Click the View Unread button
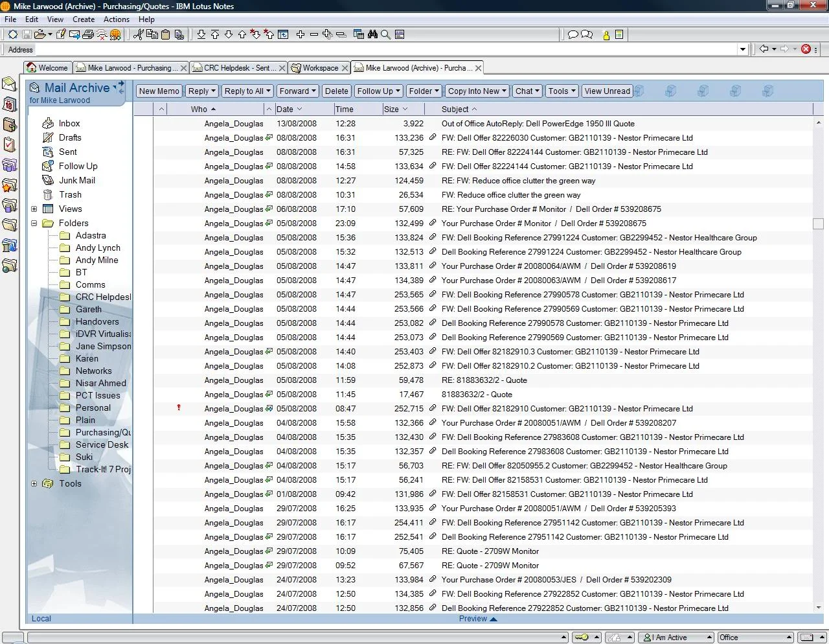829x644 pixels. coord(607,91)
